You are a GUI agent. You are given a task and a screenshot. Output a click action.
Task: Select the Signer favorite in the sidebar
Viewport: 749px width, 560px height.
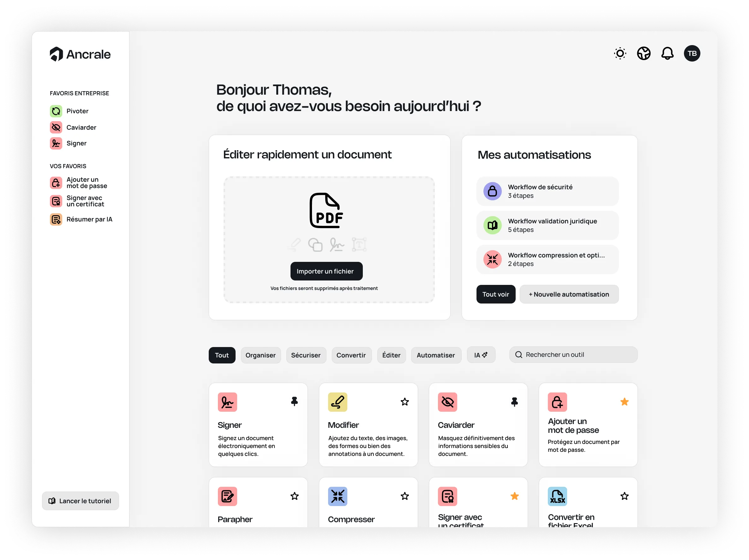77,143
